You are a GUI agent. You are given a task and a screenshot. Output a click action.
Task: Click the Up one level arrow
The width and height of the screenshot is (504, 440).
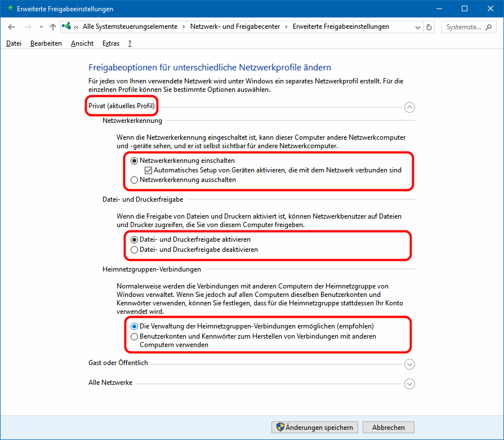(x=53, y=27)
